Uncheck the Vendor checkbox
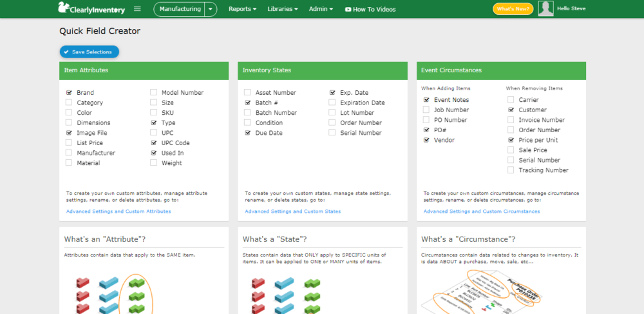 pos(426,140)
